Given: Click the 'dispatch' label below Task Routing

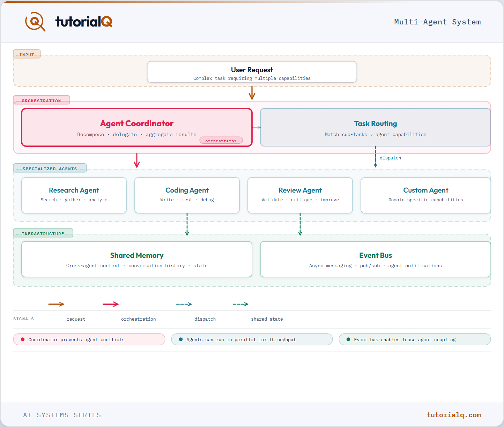Looking at the screenshot, I should point(391,158).
